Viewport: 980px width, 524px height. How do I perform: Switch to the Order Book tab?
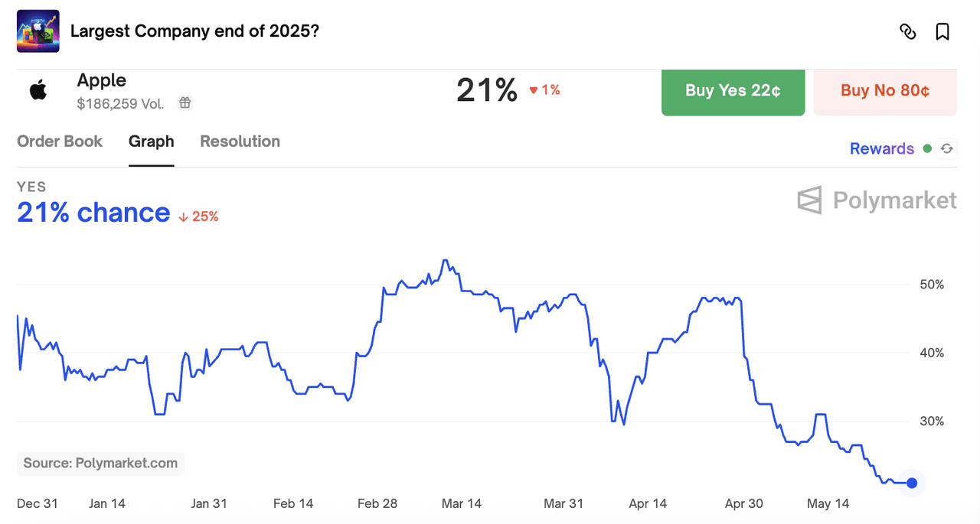pos(60,142)
